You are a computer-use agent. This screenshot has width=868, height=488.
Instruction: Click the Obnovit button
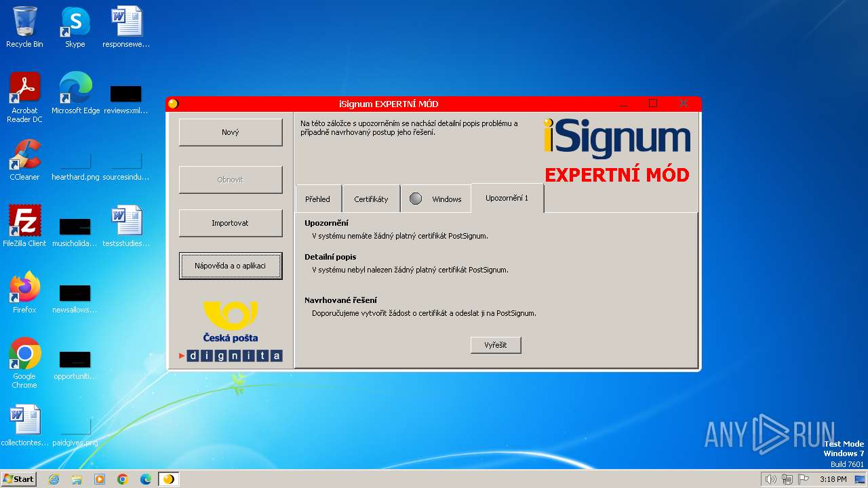click(x=231, y=180)
